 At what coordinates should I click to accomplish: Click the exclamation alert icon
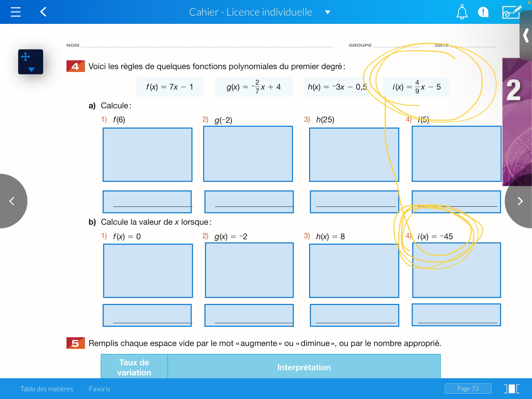[x=483, y=12]
